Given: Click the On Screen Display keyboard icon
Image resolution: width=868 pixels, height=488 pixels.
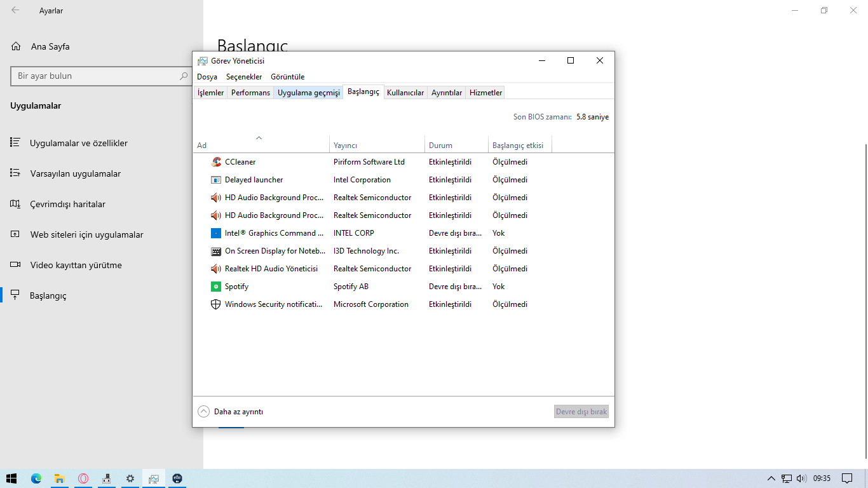Looking at the screenshot, I should 216,251.
